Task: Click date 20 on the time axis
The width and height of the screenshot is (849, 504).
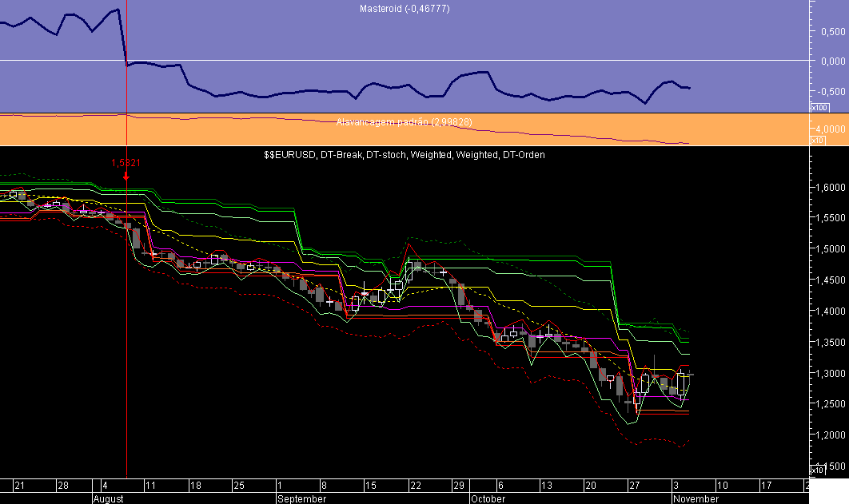Action: pyautogui.click(x=591, y=485)
